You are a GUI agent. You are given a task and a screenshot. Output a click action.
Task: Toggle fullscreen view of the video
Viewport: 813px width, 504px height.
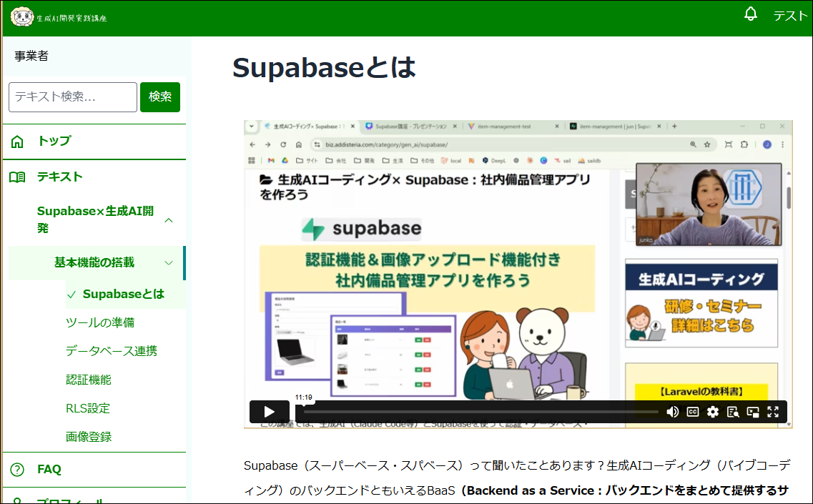pos(772,412)
